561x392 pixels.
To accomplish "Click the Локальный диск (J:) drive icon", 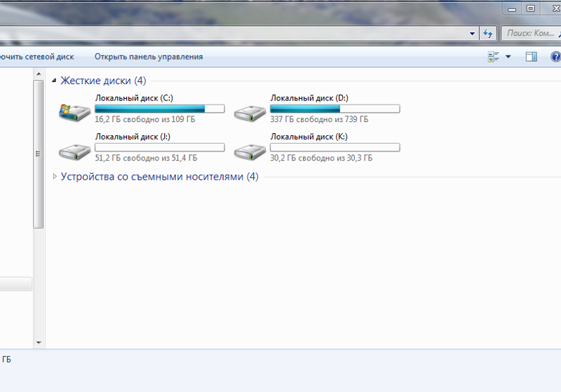I will [x=75, y=149].
